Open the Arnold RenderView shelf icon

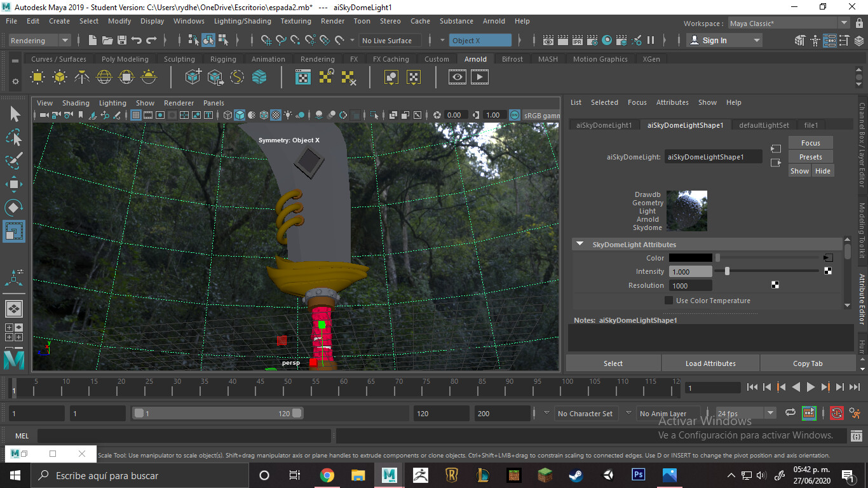click(457, 78)
